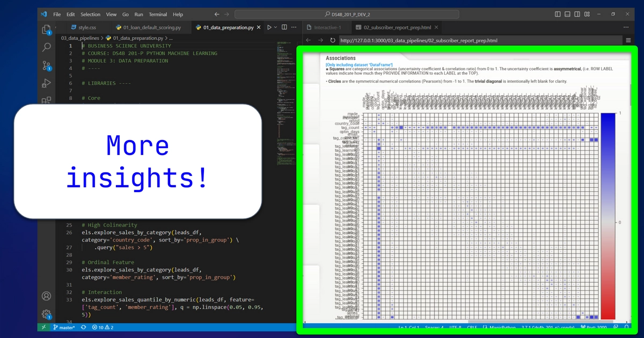Click the Run Python File play icon
This screenshot has width=644, height=338.
click(269, 27)
